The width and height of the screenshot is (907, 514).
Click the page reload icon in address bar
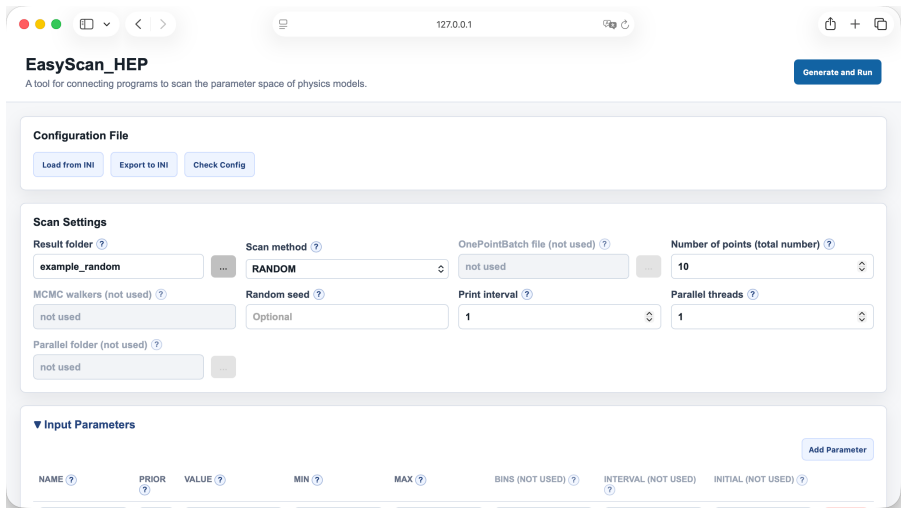(625, 24)
